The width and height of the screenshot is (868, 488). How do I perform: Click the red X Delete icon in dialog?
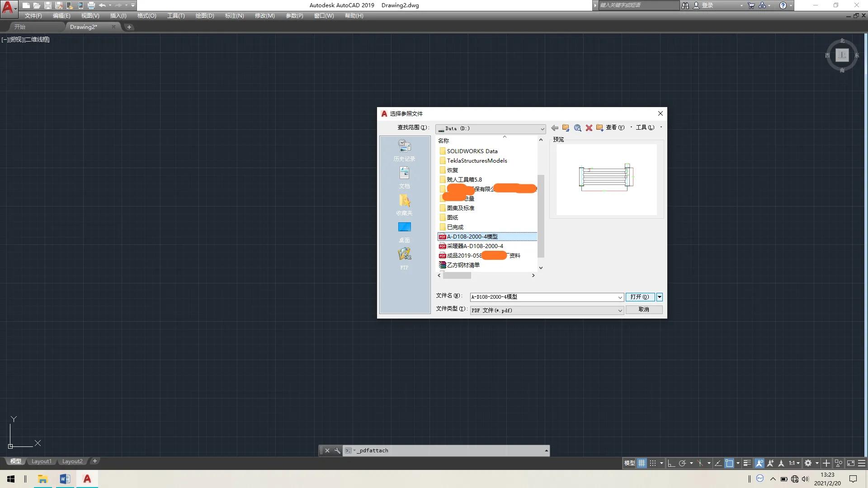(x=589, y=128)
